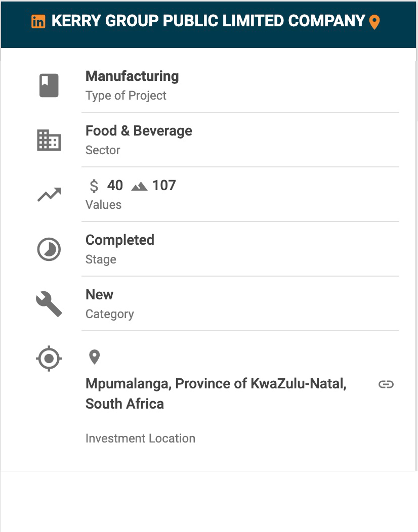Click the Investment Location label

141,438
